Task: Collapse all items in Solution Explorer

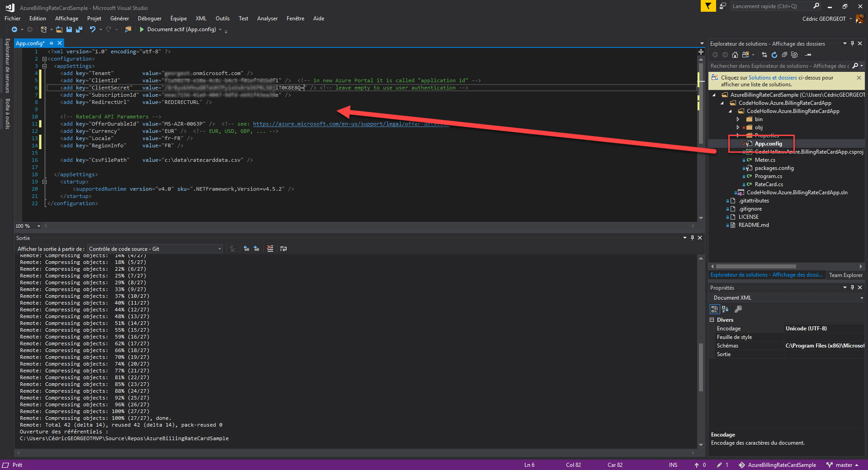Action: pos(784,55)
